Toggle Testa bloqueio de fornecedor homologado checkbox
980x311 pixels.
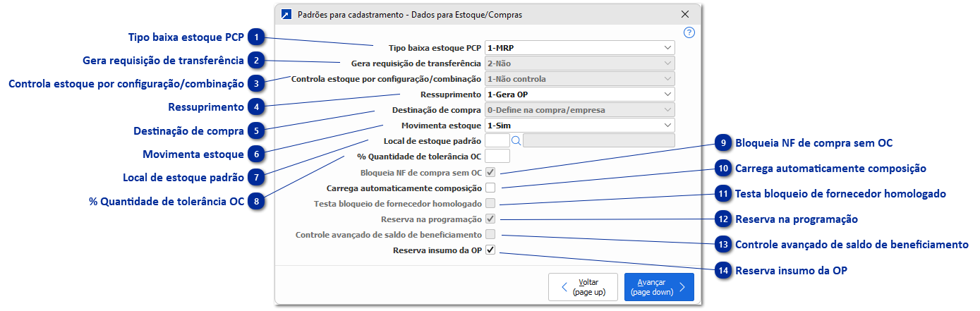point(490,203)
